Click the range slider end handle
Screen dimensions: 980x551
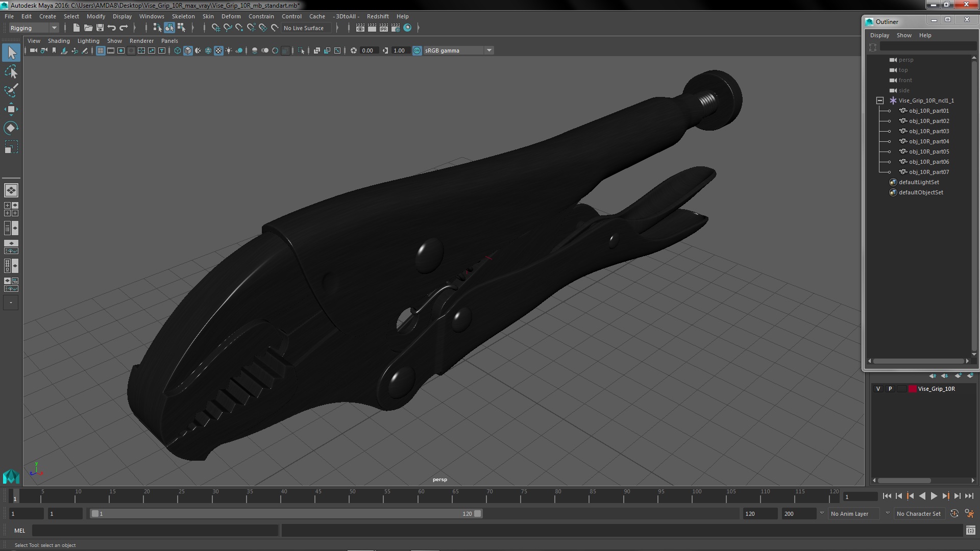[478, 514]
